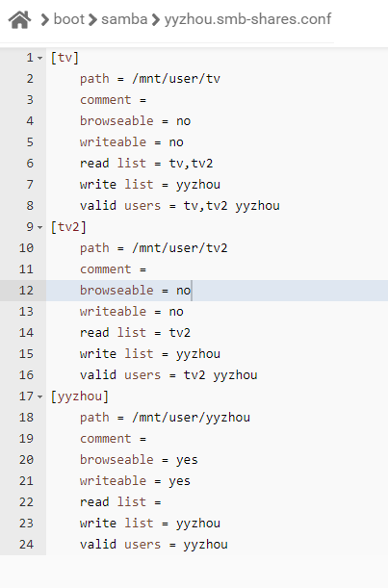This screenshot has width=388, height=588.
Task: Open the samba breadcrumb folder
Action: coord(124,19)
